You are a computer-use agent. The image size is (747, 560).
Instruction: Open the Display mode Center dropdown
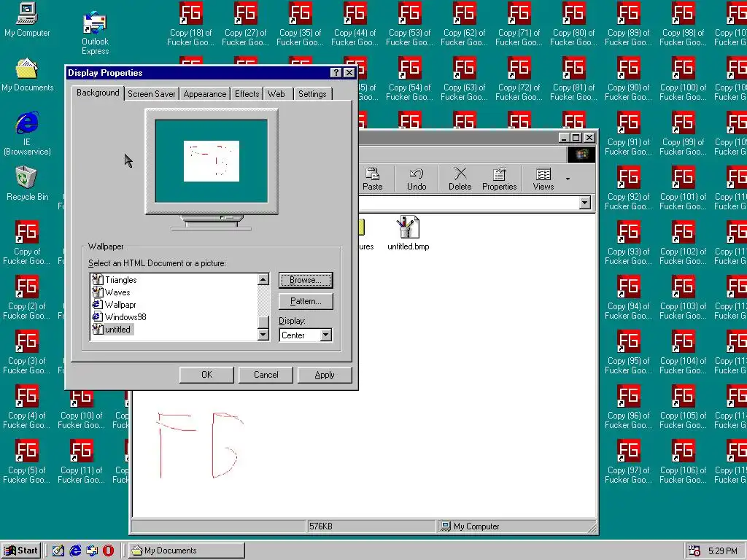[326, 335]
